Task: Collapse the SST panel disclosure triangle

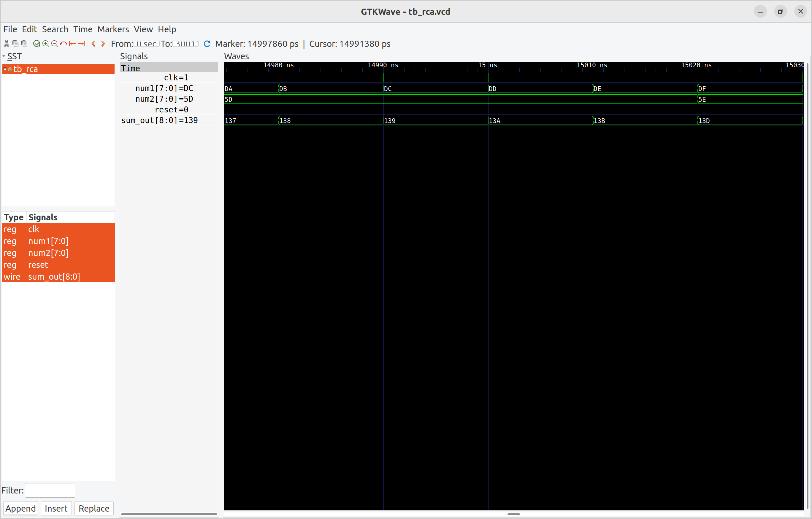Action: click(x=4, y=57)
